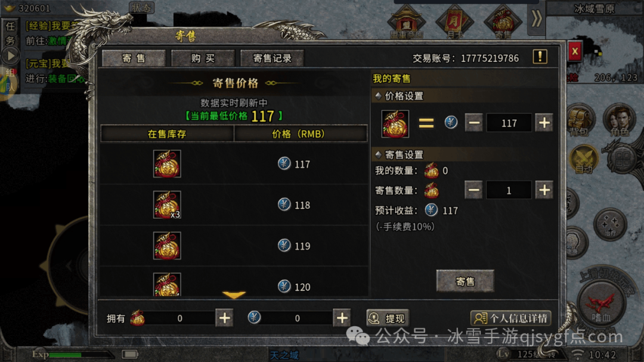Expand the left panel play arrow
This screenshot has height=362, width=644.
point(11,55)
